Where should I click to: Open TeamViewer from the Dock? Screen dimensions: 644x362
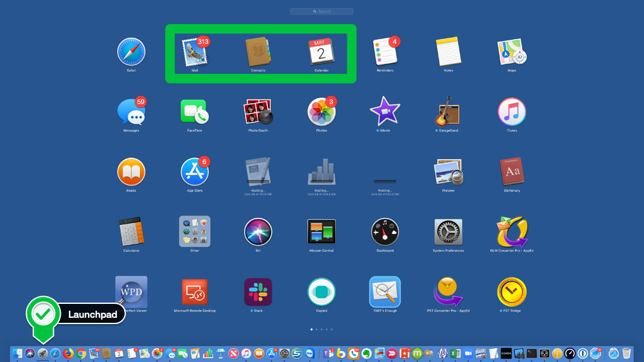tap(310, 353)
